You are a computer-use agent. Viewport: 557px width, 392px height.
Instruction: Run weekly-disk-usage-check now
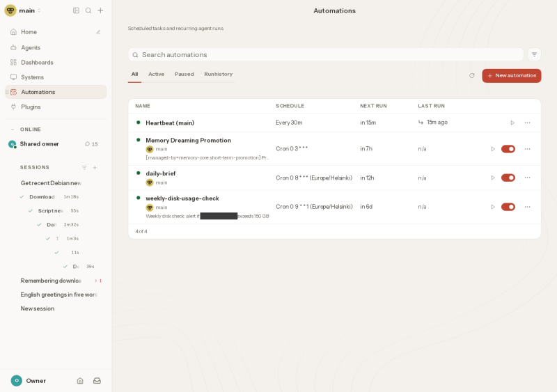(493, 207)
